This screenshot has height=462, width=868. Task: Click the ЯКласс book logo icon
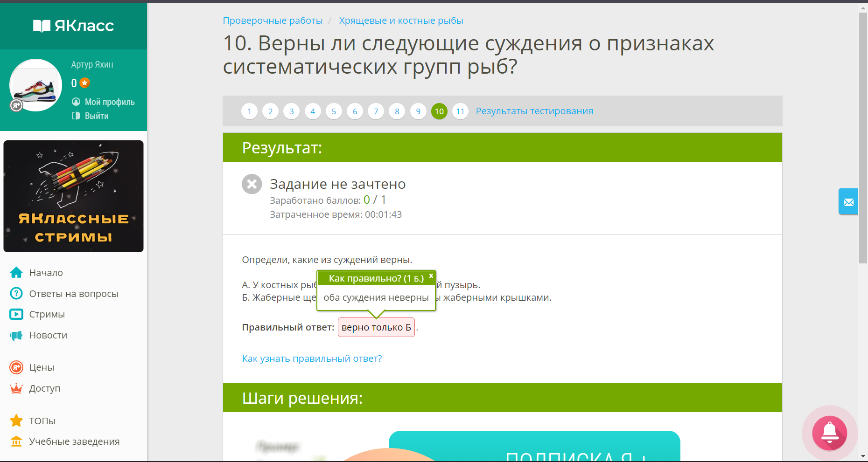(x=42, y=26)
